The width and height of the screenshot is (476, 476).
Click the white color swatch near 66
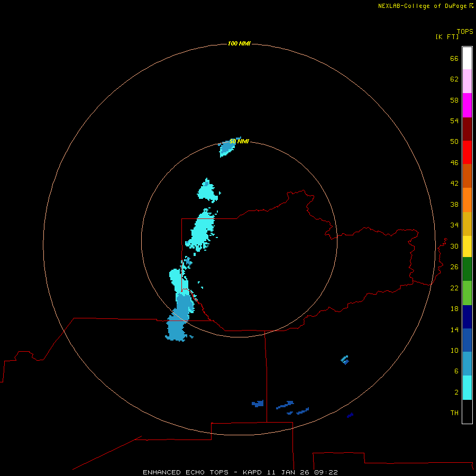pos(467,58)
